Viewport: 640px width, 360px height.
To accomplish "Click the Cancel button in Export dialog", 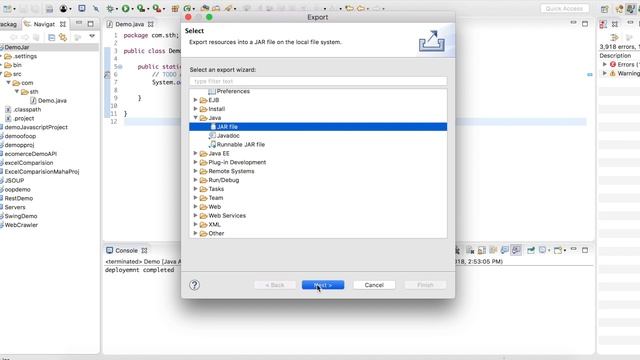I will (374, 285).
